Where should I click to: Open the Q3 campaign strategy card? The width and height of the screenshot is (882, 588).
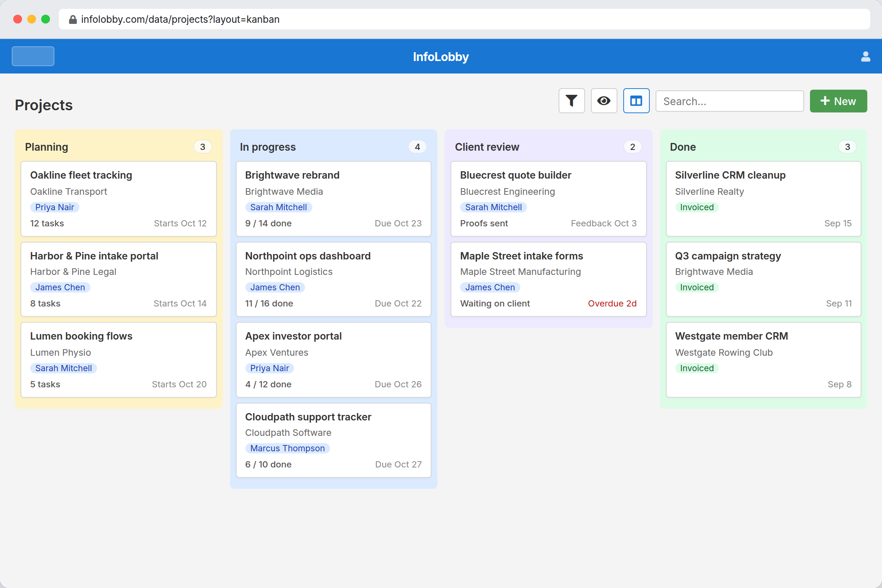[x=763, y=279]
